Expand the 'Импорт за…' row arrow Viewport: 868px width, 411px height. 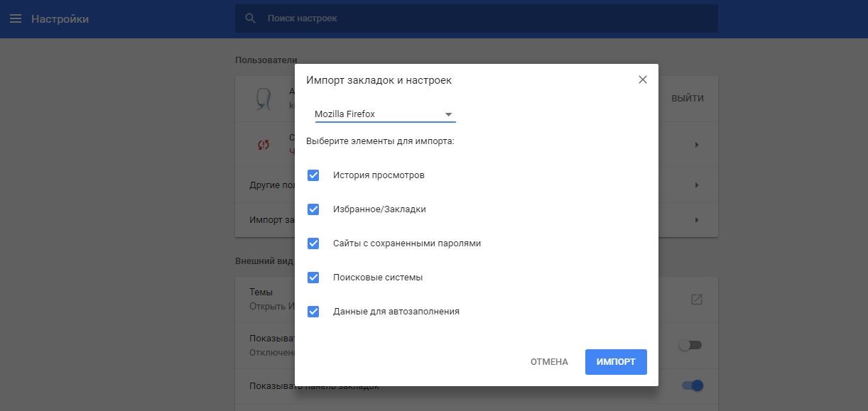(x=697, y=220)
